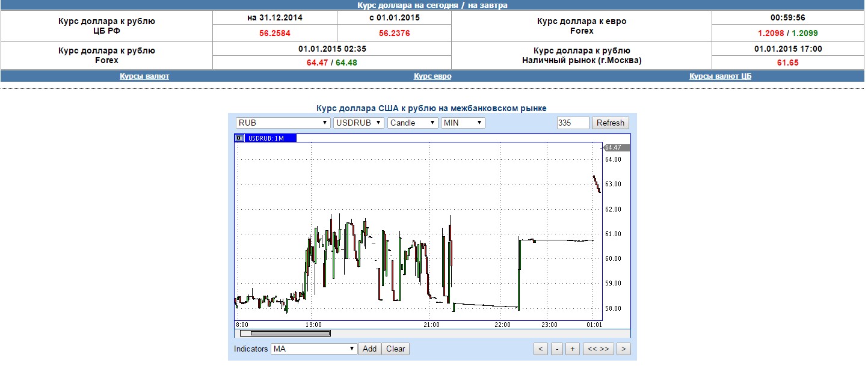Click the 8:00 time axis label
The width and height of the screenshot is (868, 366).
pos(241,325)
